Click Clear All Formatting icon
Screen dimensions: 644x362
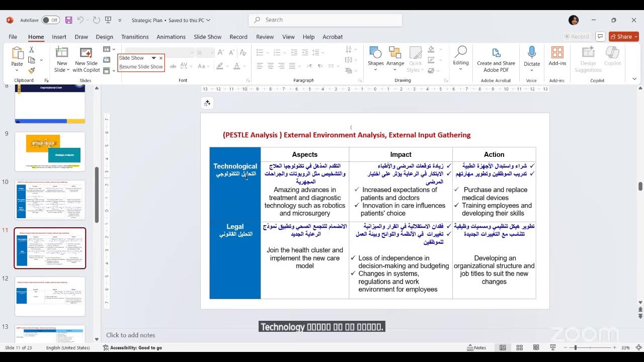click(244, 53)
